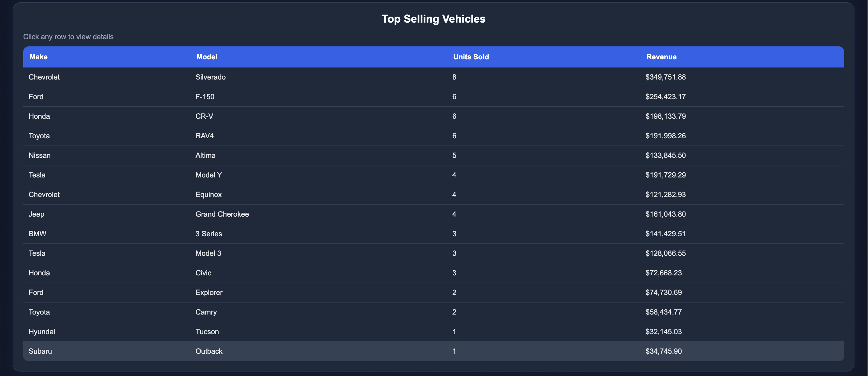This screenshot has width=868, height=376.
Task: Click units sold 8 for Silverado
Action: tap(454, 77)
